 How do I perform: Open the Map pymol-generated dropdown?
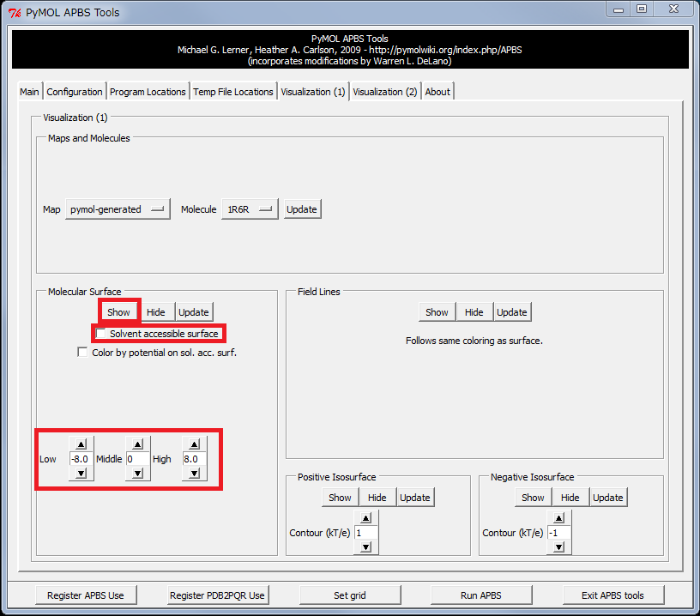(x=118, y=209)
